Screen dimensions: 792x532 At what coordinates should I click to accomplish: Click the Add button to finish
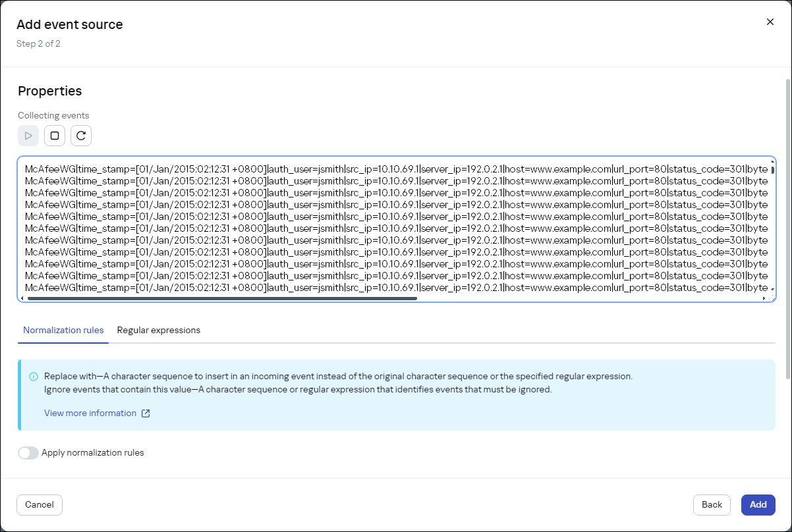coord(758,505)
